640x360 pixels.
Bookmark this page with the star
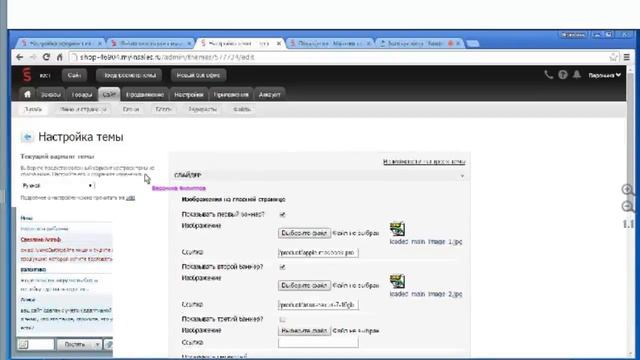(613, 58)
